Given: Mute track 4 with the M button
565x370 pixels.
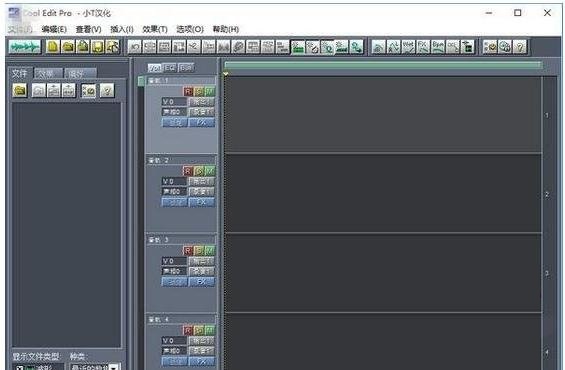Looking at the screenshot, I should 210,330.
